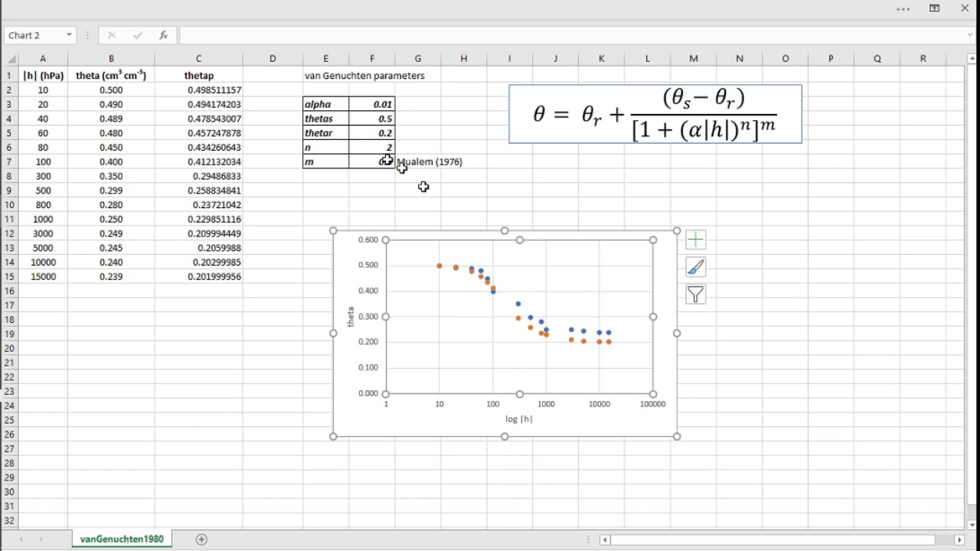Viewport: 980px width, 551px height.
Task: Select column C header
Action: (199, 58)
